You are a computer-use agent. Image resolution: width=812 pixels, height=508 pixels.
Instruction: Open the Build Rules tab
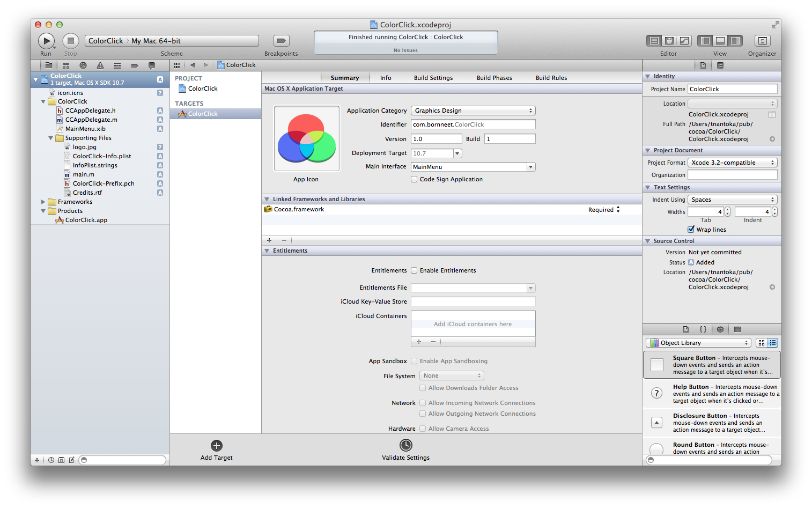coord(551,78)
